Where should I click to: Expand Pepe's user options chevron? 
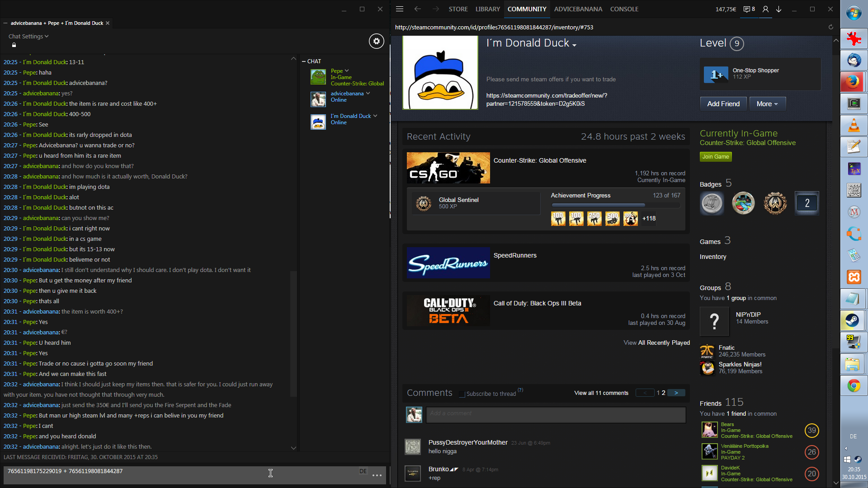coord(347,70)
